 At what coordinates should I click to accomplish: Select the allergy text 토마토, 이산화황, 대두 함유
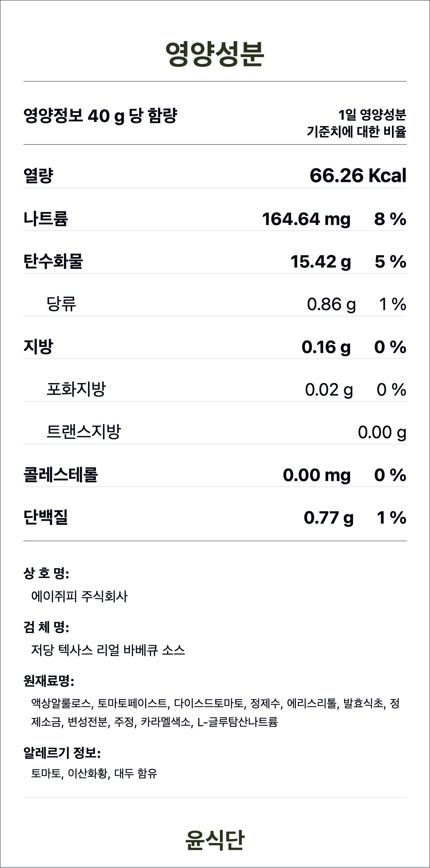pos(94,773)
